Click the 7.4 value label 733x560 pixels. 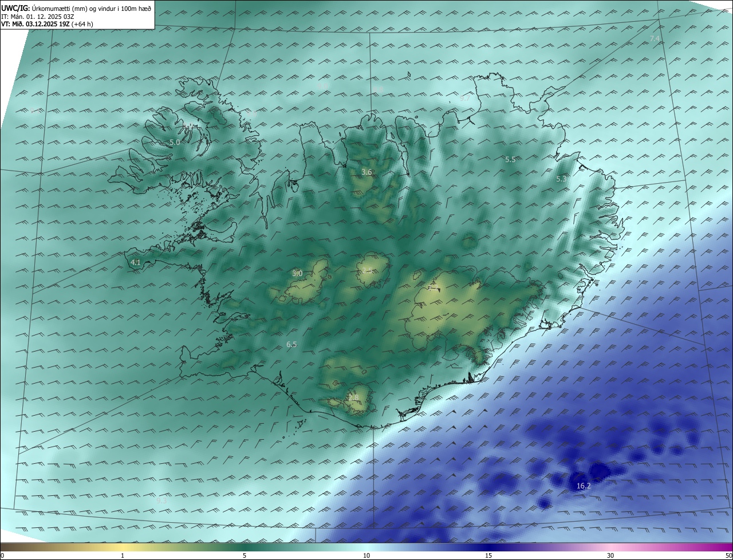(x=655, y=38)
